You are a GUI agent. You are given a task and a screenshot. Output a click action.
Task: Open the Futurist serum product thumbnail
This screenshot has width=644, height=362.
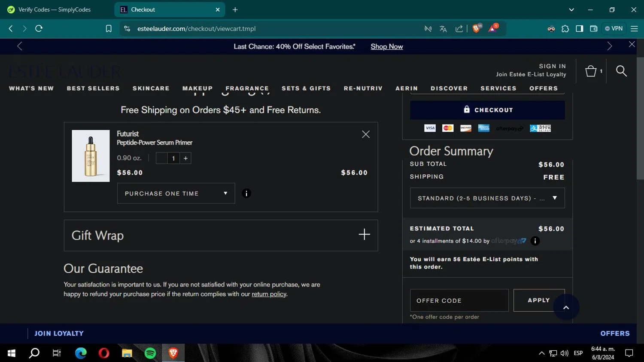(x=91, y=156)
